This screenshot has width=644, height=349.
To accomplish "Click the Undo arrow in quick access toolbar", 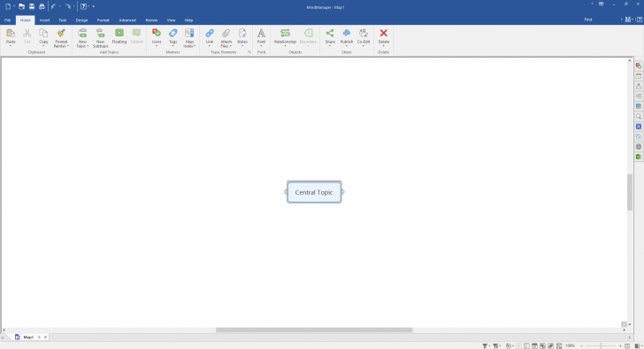I will pos(54,6).
